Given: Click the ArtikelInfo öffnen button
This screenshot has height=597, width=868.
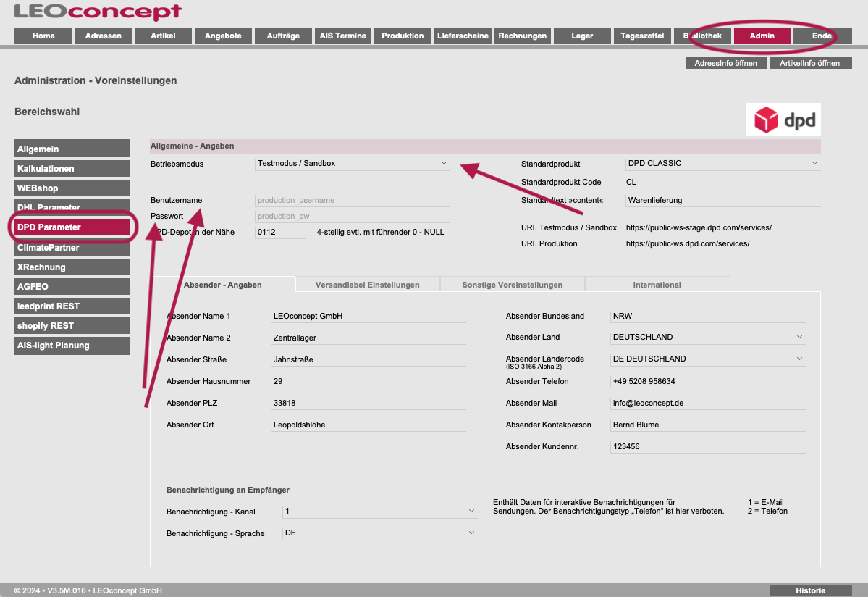Looking at the screenshot, I should (810, 63).
